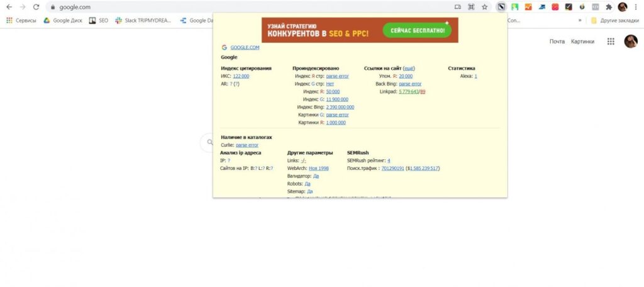Open Chrome's three-dot menu
644x287 pixels.
click(636, 7)
